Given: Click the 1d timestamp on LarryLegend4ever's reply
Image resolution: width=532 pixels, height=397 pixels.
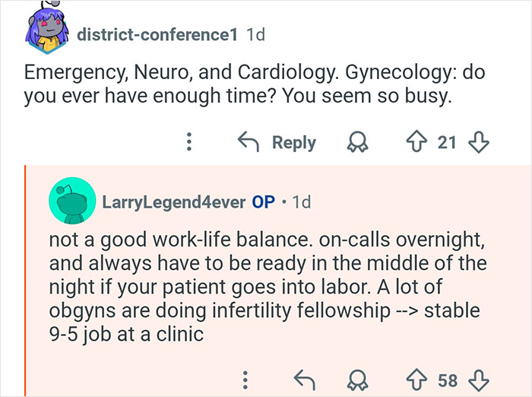Looking at the screenshot, I should tap(301, 202).
